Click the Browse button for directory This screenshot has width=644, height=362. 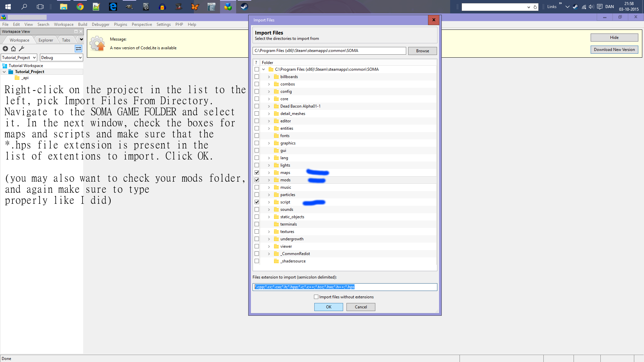pyautogui.click(x=422, y=50)
